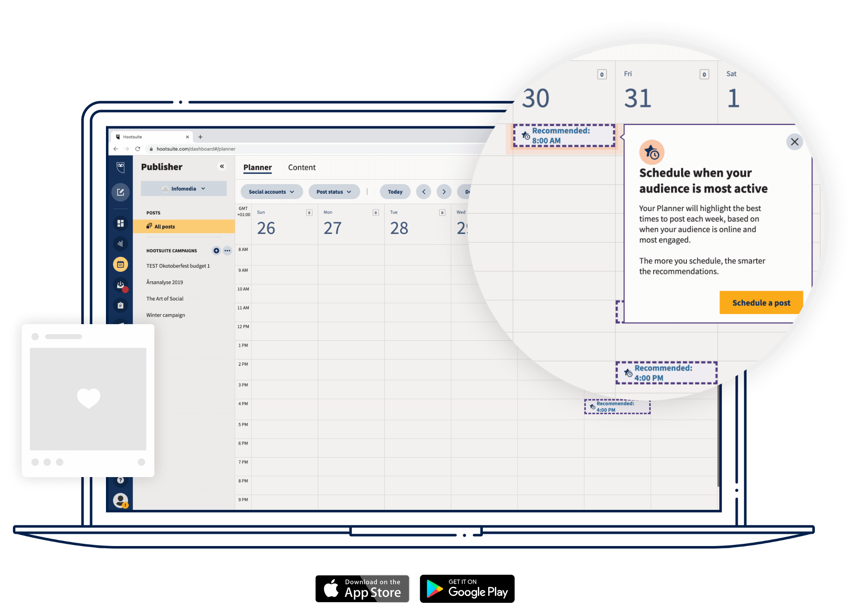Open the Streams dashboard icon
The width and height of the screenshot is (868, 603).
tap(120, 223)
